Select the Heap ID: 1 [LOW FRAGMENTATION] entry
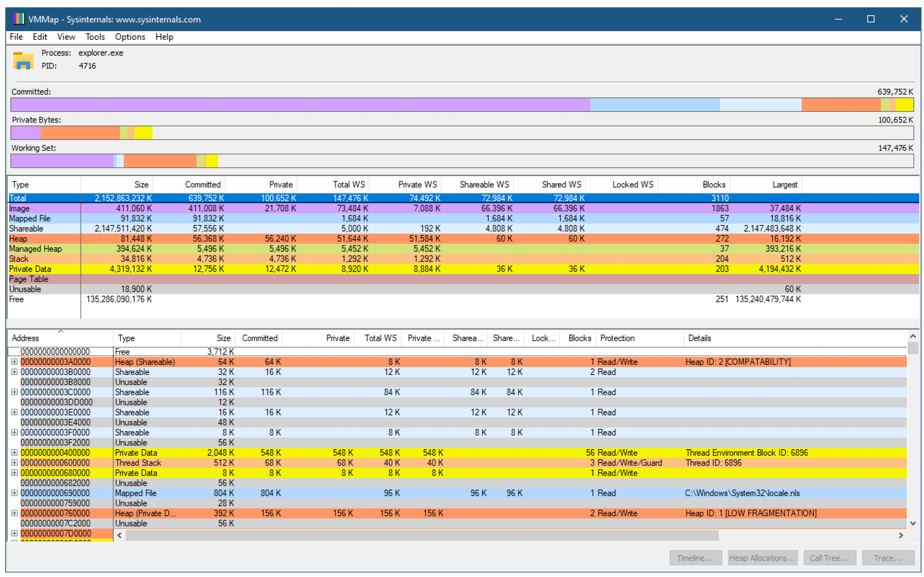The width and height of the screenshot is (924, 577). coord(751,513)
